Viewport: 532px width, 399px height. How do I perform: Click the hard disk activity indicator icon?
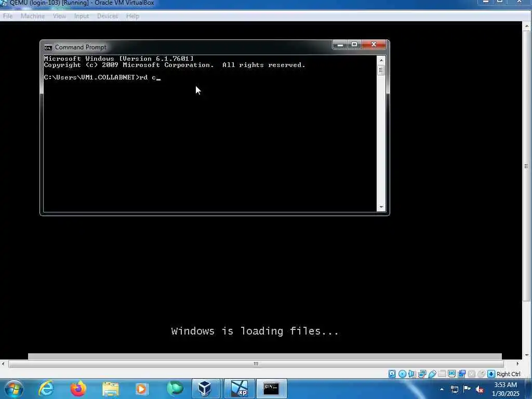pos(392,374)
